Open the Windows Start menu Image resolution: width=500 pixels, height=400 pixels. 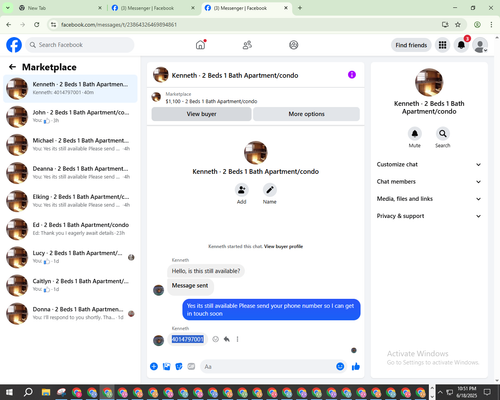point(9,392)
